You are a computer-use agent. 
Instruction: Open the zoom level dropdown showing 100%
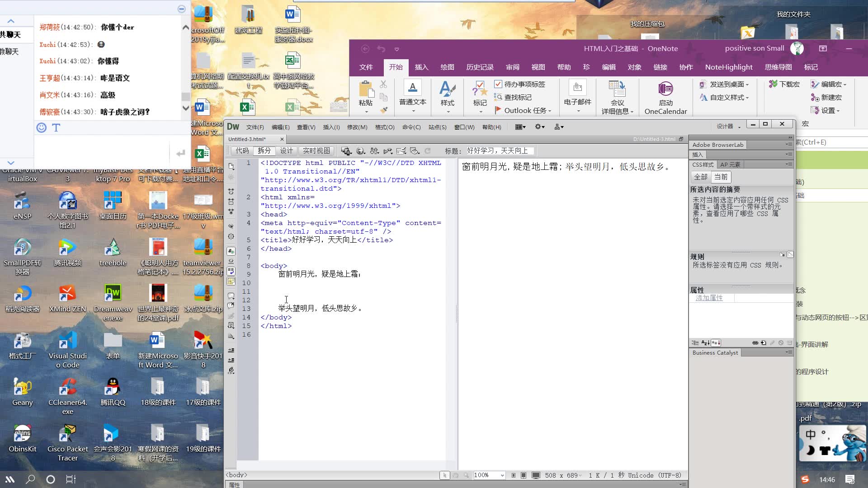click(489, 475)
